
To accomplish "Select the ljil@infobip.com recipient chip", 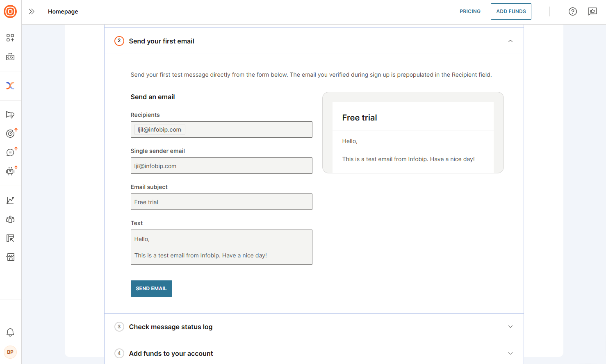I will (x=159, y=130).
